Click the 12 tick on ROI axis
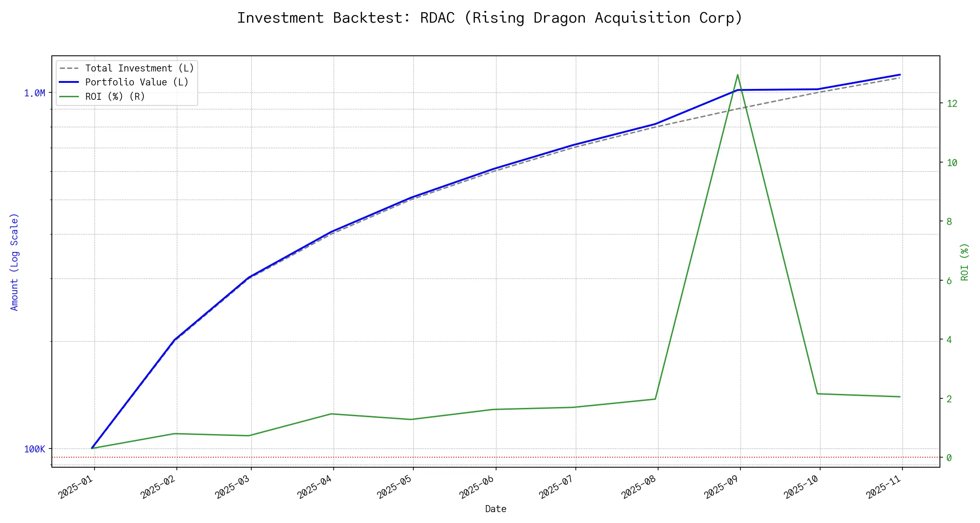The width and height of the screenshot is (980, 523). click(x=952, y=104)
